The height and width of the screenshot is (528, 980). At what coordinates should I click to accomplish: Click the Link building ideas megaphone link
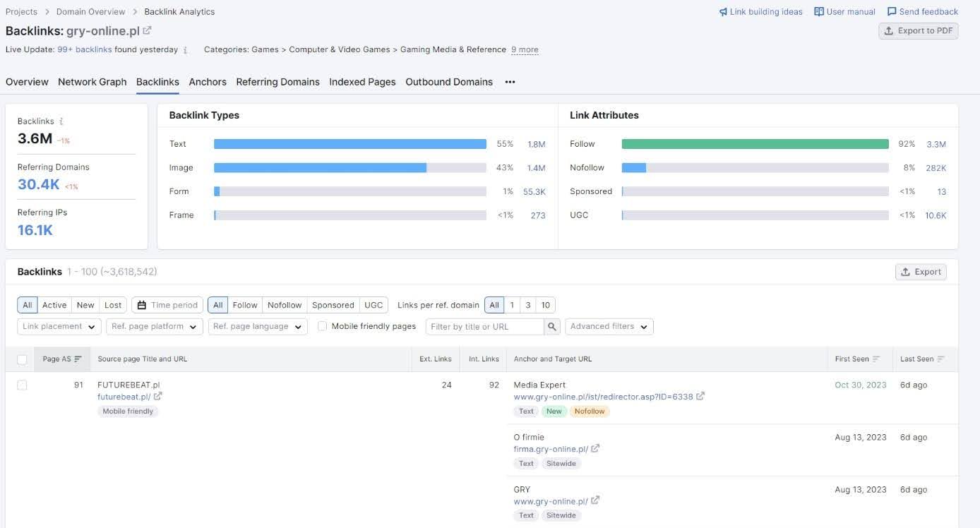[760, 12]
